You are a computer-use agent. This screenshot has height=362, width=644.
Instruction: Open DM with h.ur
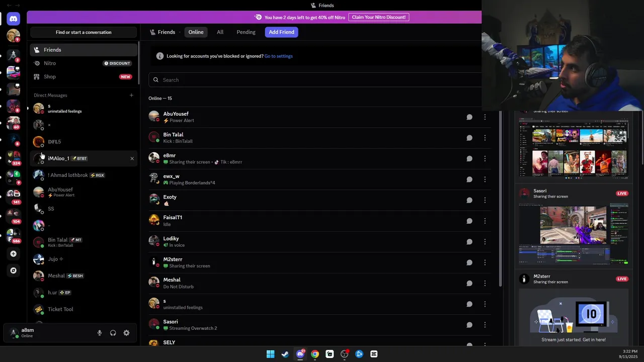click(x=84, y=293)
